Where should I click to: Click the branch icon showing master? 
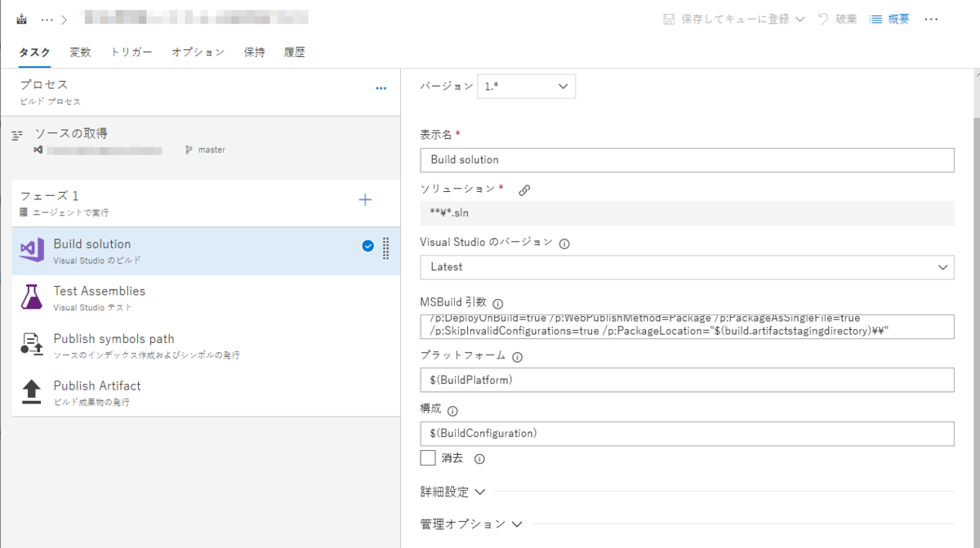point(188,149)
